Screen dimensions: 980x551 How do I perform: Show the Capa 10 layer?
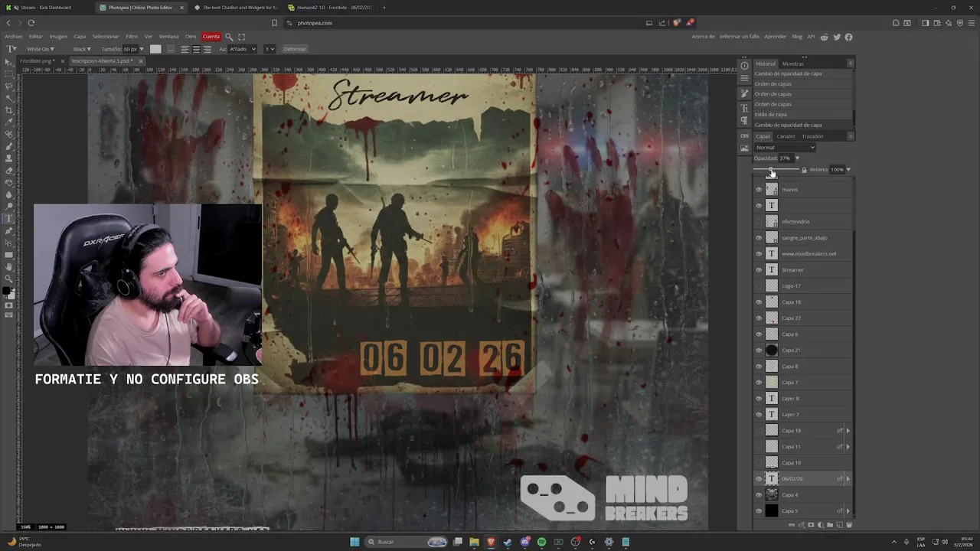click(759, 463)
